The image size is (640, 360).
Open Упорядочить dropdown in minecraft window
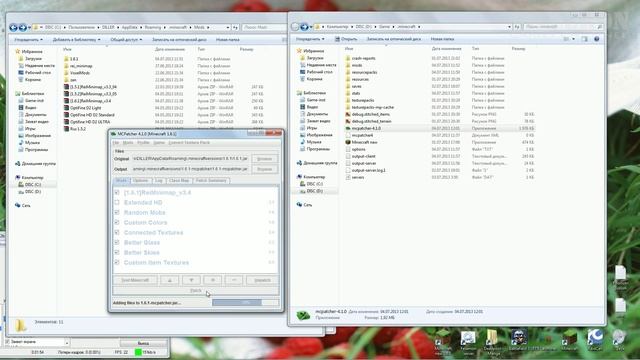[310, 39]
